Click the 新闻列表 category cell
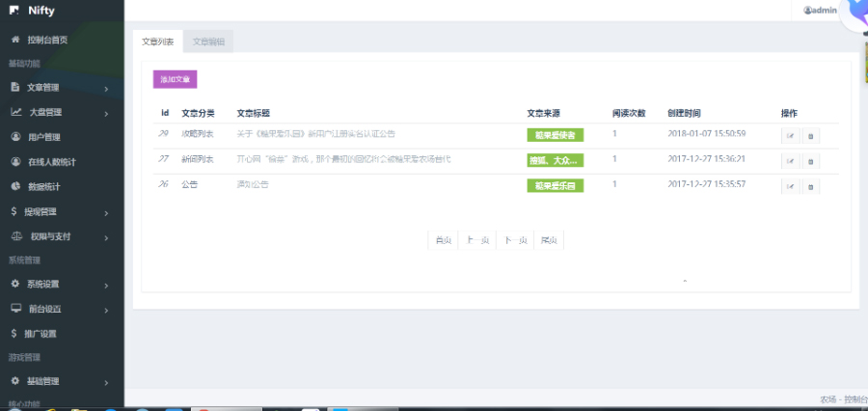The image size is (868, 411). tap(197, 159)
